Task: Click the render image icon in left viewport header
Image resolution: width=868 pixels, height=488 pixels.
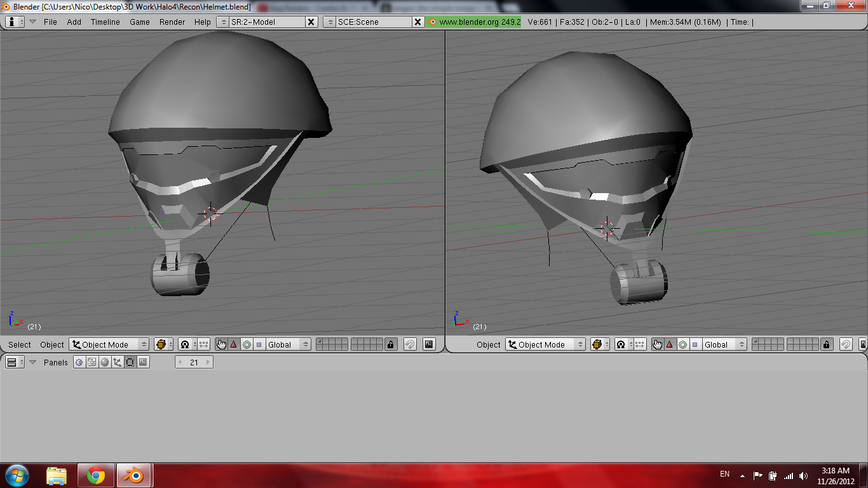Action: [429, 344]
